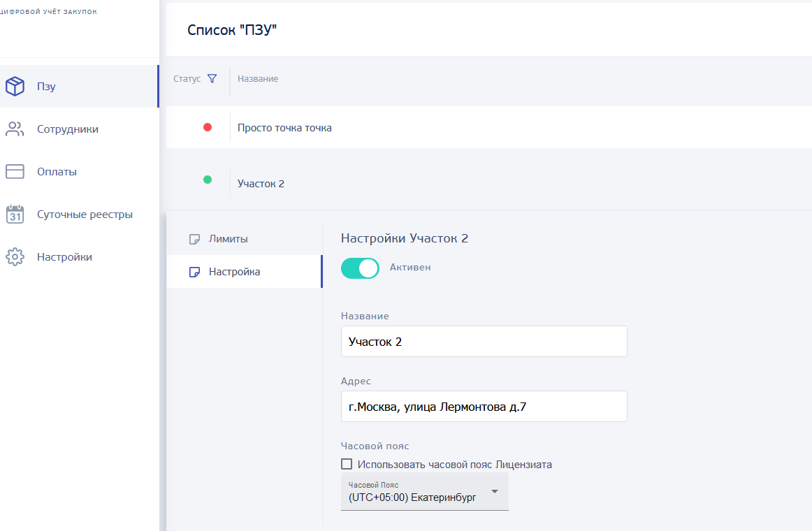
Task: Click the people icon for Сотрудники
Action: [x=15, y=129]
